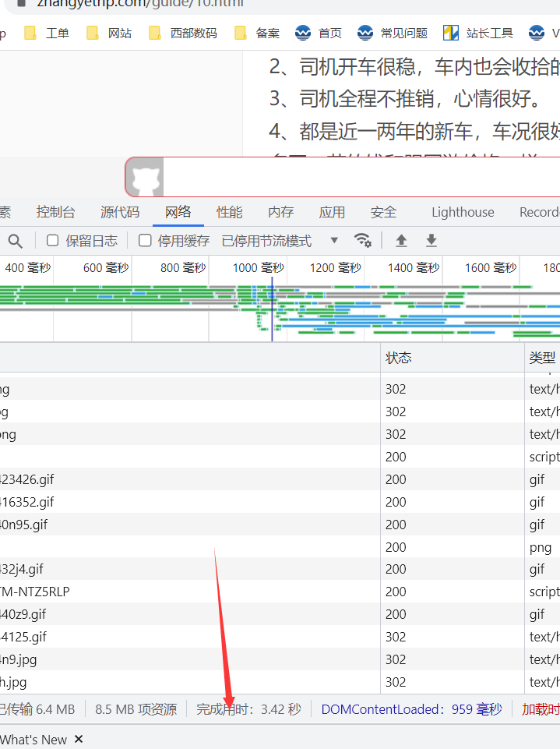The width and height of the screenshot is (560, 749).
Task: Click the search magnifier icon in Network toolbar
Action: [16, 241]
